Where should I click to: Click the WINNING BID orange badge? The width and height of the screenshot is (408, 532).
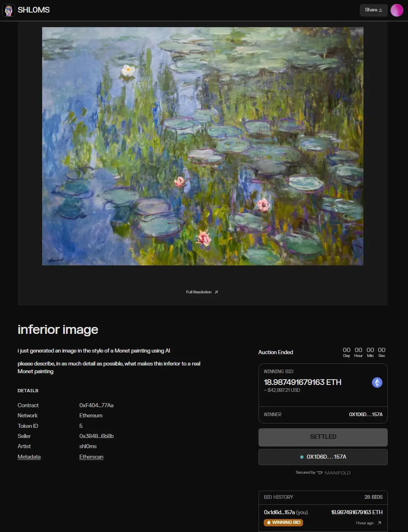click(x=283, y=523)
